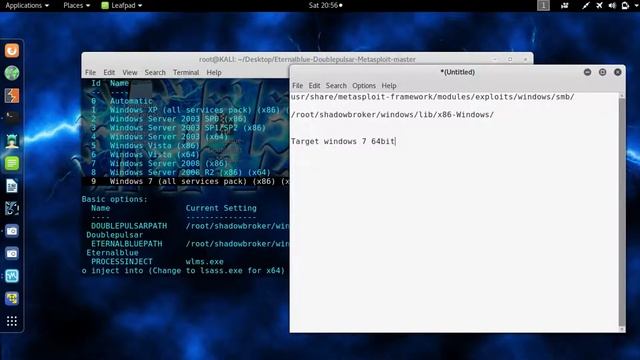Click the volume speaker icon in top bar

pos(612,5)
